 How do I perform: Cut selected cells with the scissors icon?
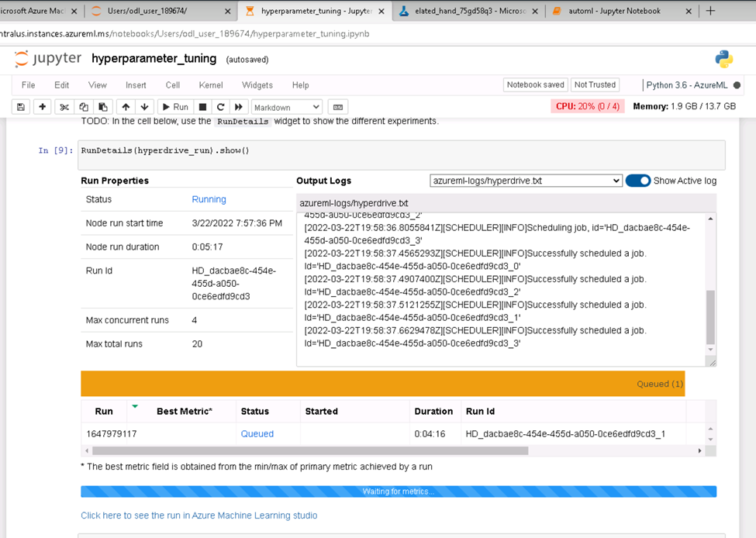[64, 107]
